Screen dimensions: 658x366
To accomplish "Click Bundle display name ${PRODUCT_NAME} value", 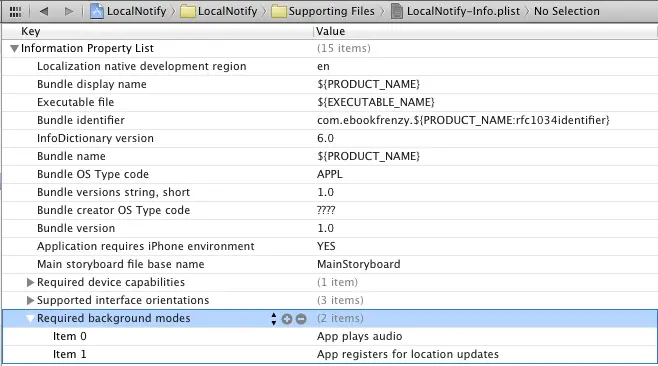I will 368,84.
